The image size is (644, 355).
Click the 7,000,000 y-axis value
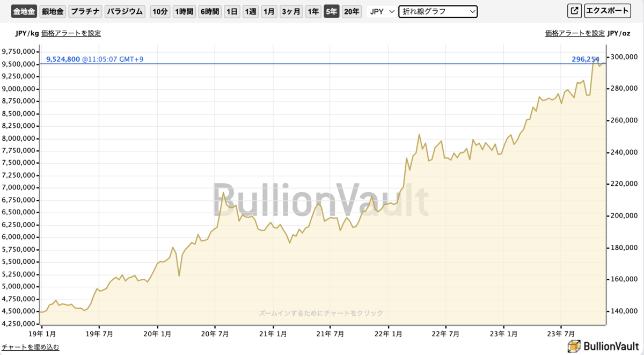[19, 188]
